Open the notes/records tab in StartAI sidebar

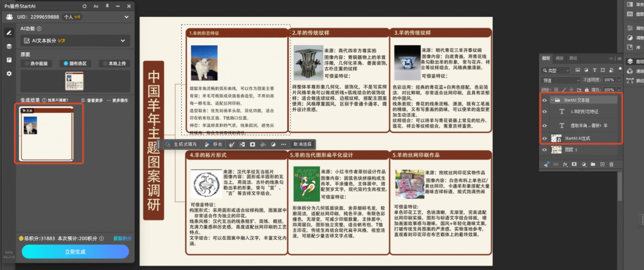(x=9, y=60)
